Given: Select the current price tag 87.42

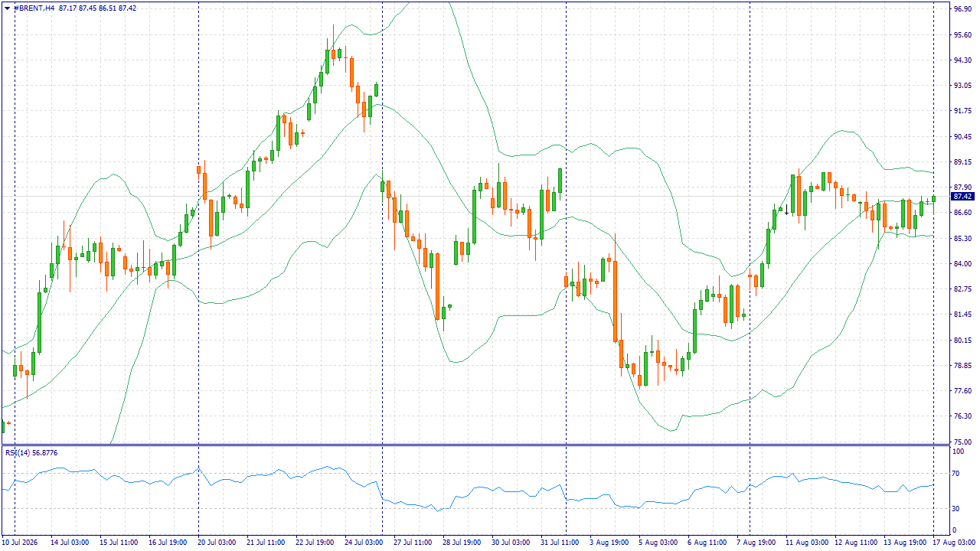Looking at the screenshot, I should pyautogui.click(x=962, y=197).
